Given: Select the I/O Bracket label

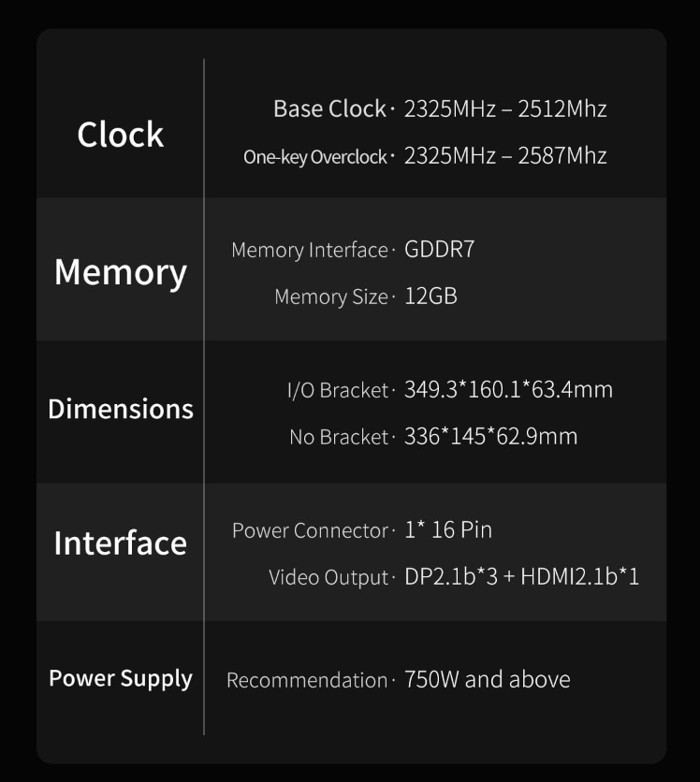Looking at the screenshot, I should click(x=338, y=390).
